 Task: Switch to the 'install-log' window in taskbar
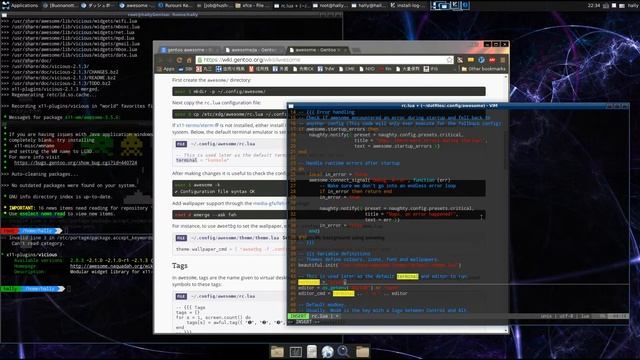406,5
